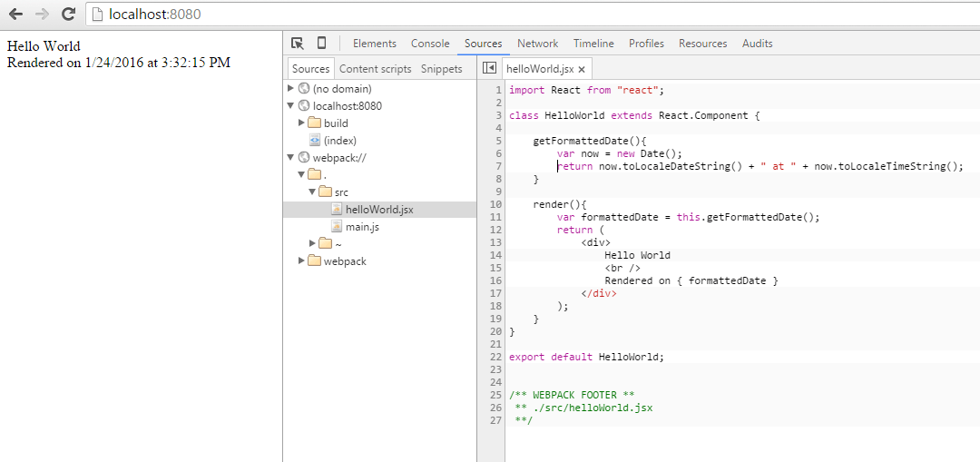
Task: Click the code "getFormattedDate(){" on line 5
Action: tap(590, 141)
